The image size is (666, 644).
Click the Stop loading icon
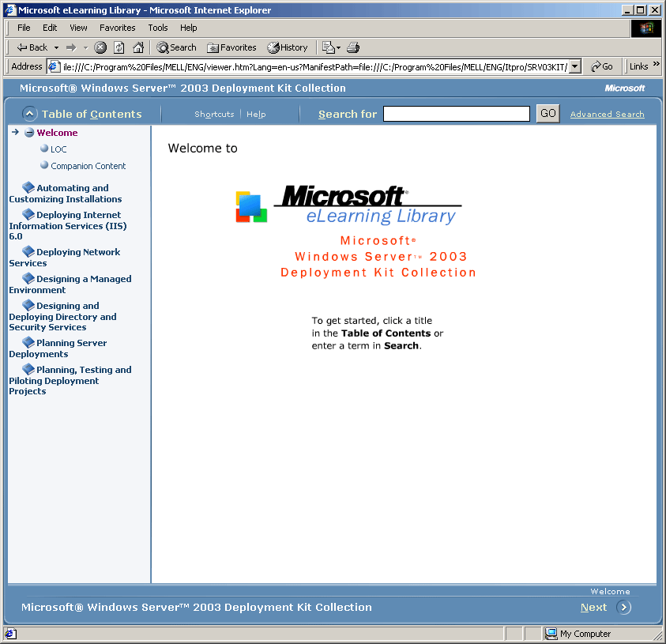click(x=100, y=47)
